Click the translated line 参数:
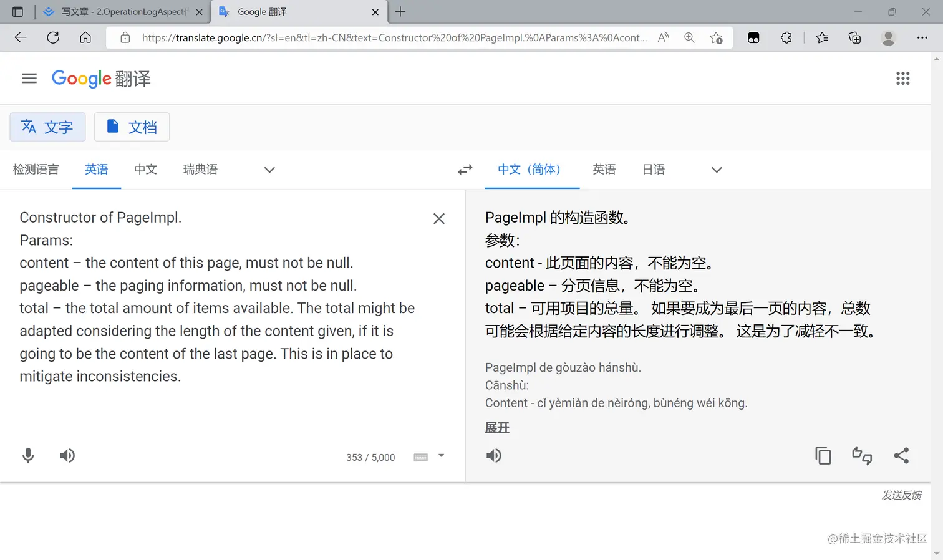 click(502, 240)
